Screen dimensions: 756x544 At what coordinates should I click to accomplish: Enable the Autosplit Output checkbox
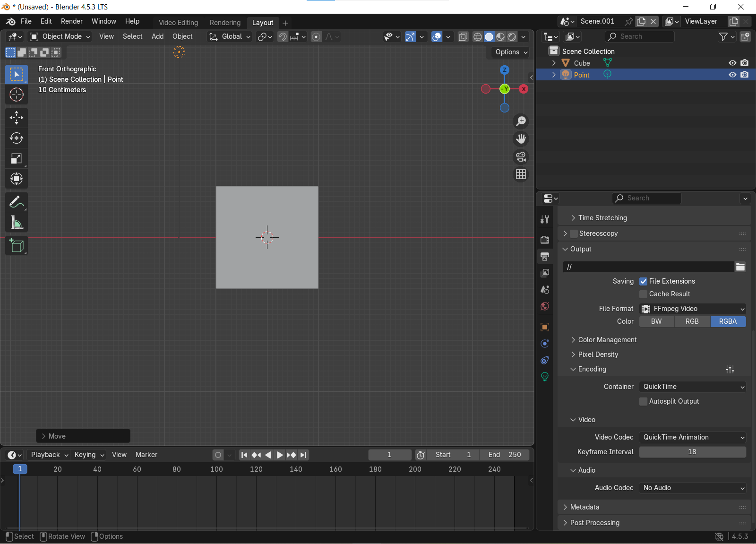643,401
